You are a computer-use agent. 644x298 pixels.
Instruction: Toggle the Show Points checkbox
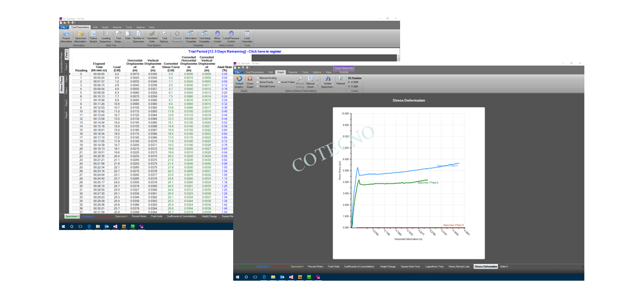coord(258,82)
